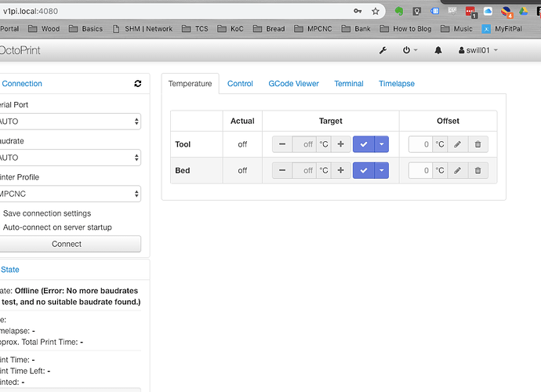Viewport: 541px width, 392px height.
Task: Edit Tool offset with pencil icon
Action: [x=458, y=144]
